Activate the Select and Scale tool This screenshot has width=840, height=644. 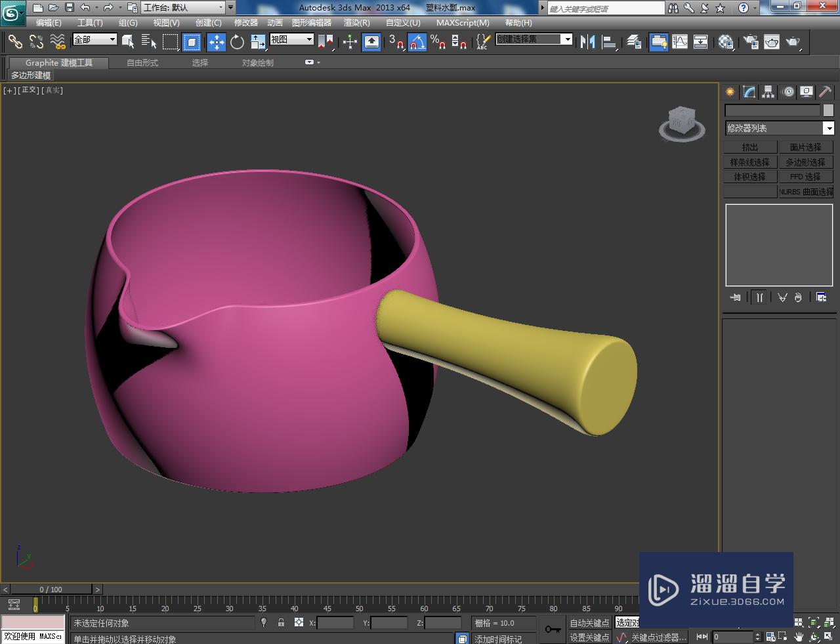[258, 42]
